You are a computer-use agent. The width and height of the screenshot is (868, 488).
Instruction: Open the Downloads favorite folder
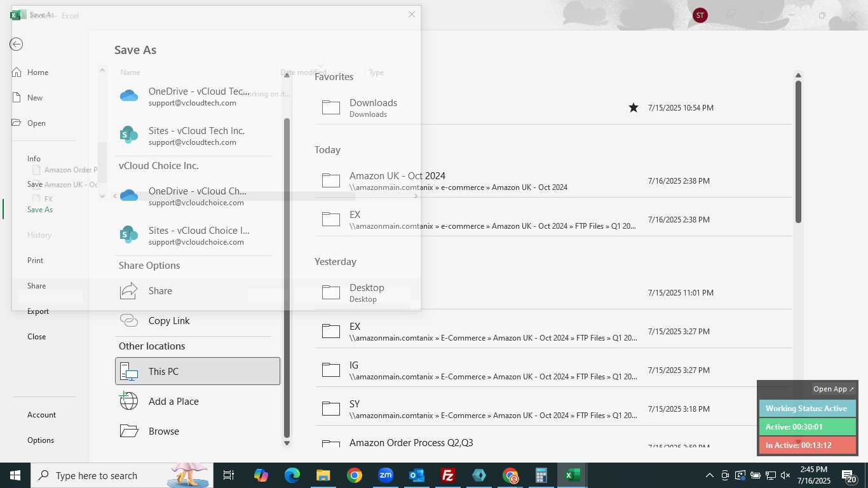pos(553,108)
